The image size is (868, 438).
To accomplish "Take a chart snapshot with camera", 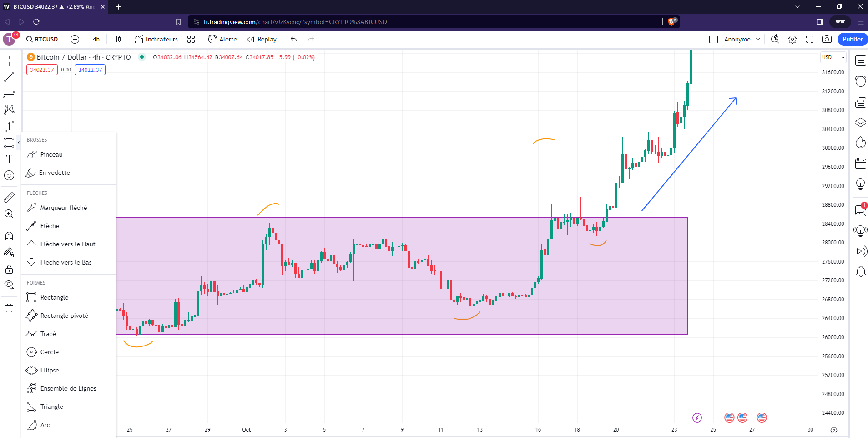I will pos(827,39).
